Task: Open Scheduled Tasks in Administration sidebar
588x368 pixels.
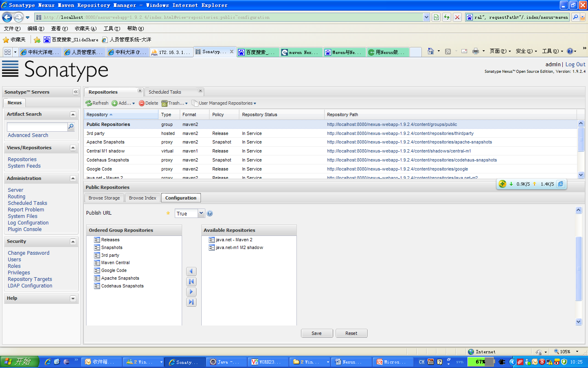Action: (x=27, y=203)
